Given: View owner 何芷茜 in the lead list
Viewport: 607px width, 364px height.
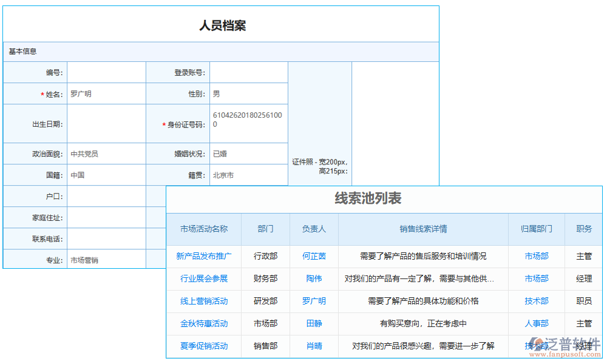Looking at the screenshot, I should 314,256.
